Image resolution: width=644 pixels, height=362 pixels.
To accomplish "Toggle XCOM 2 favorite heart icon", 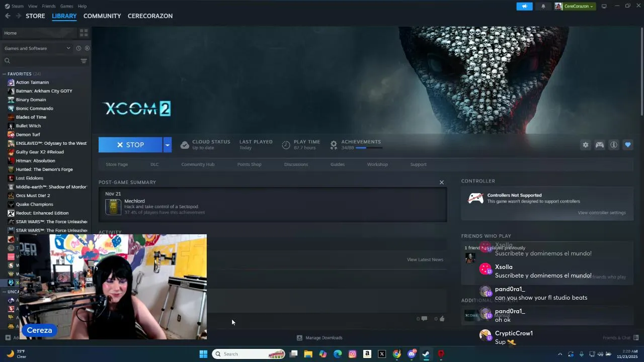I will (628, 145).
